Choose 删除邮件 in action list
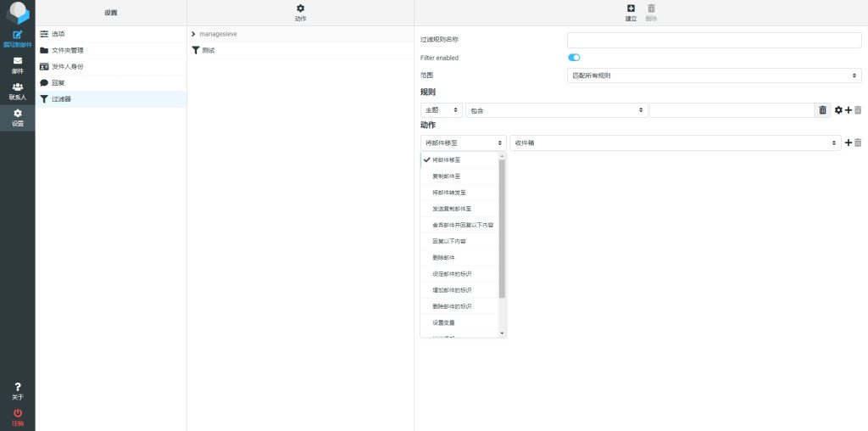Viewport: 868px width, 431px height. (x=460, y=258)
